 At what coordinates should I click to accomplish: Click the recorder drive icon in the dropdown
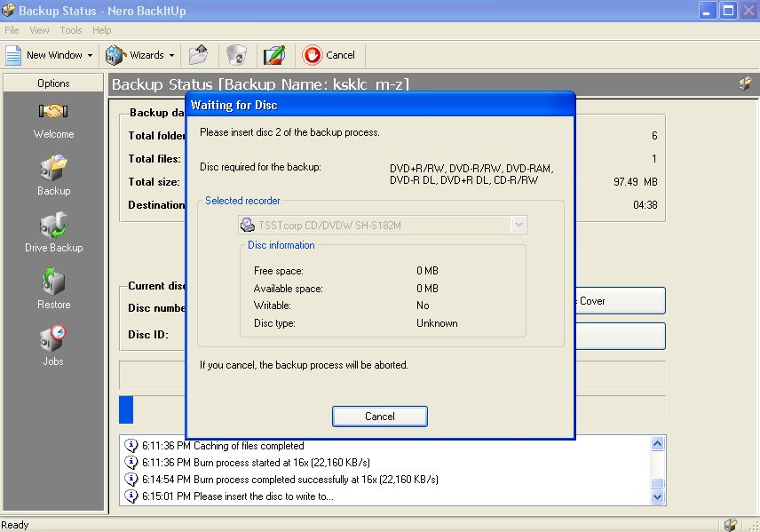pos(248,225)
